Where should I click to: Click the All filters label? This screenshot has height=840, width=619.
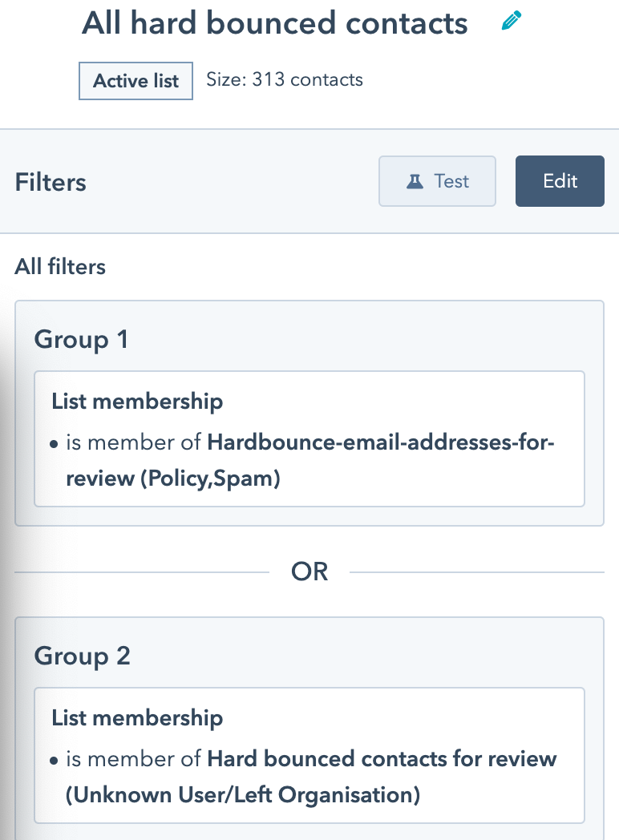coord(60,267)
